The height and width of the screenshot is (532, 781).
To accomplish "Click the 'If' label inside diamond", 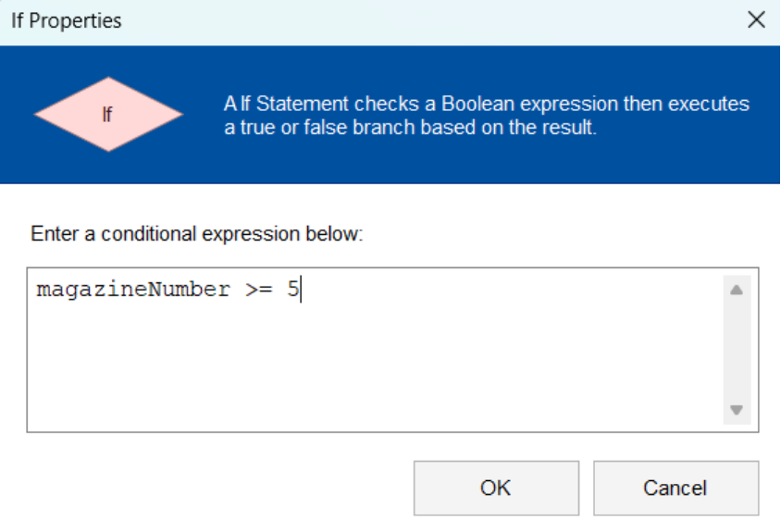I will click(x=107, y=115).
